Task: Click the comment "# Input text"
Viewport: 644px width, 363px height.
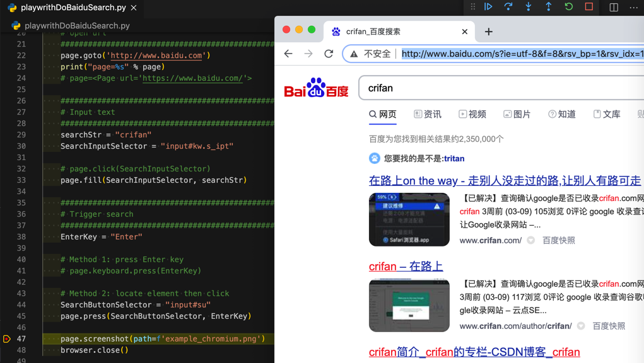Action: tap(88, 112)
